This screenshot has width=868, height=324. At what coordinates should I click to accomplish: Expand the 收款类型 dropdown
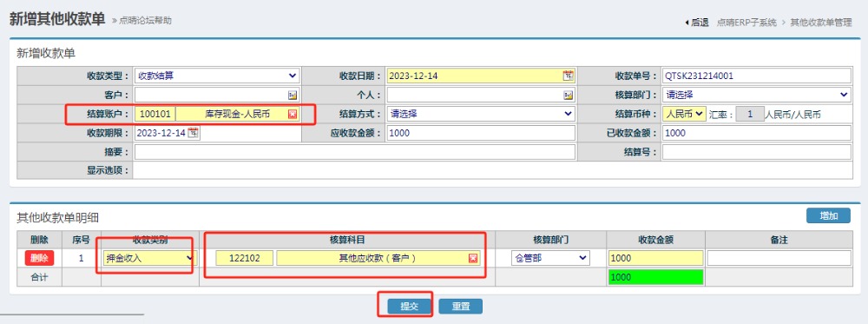(x=217, y=76)
